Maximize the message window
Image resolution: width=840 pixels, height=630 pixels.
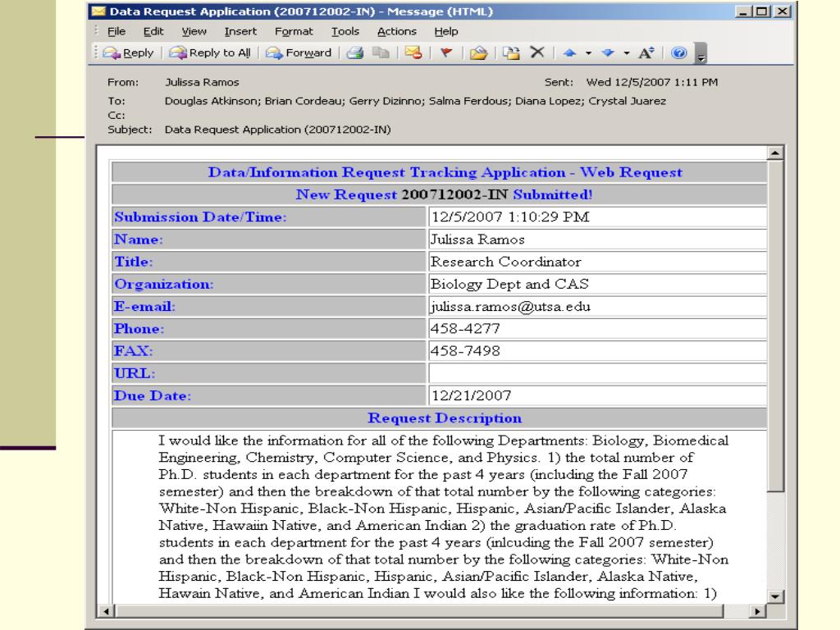(x=762, y=11)
